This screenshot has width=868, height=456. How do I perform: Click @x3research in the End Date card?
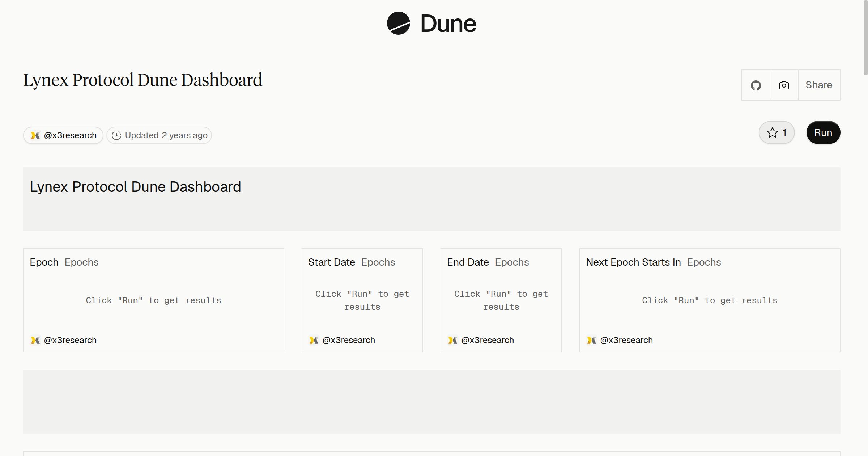pos(488,340)
